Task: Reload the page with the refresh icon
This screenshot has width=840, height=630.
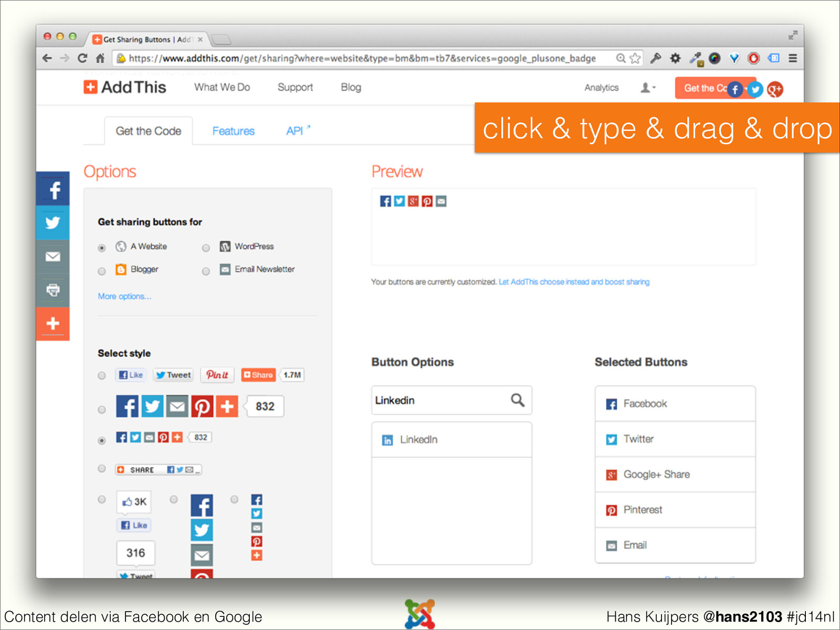Action: pos(82,58)
